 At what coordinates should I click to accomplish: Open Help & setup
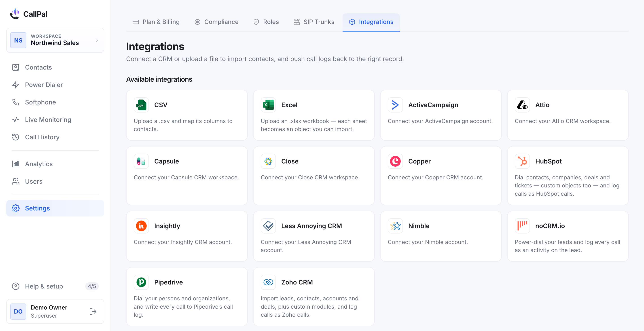pyautogui.click(x=55, y=286)
